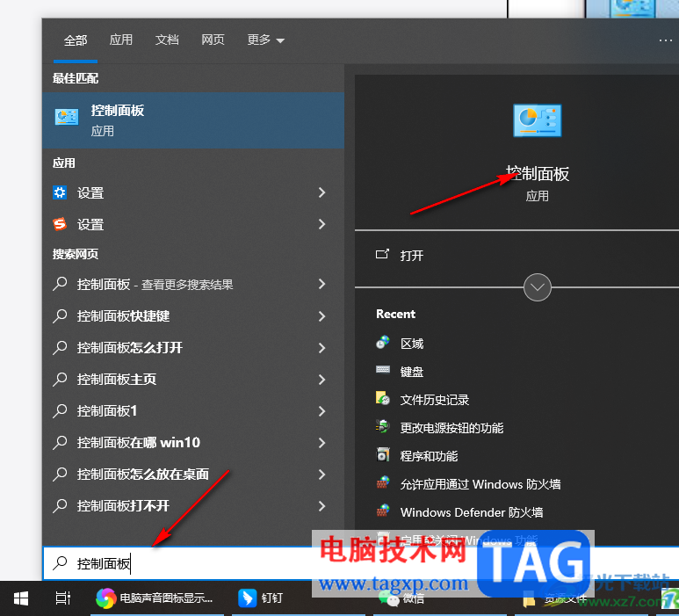
Task: Select the 控制面板 best match result
Action: (193, 120)
